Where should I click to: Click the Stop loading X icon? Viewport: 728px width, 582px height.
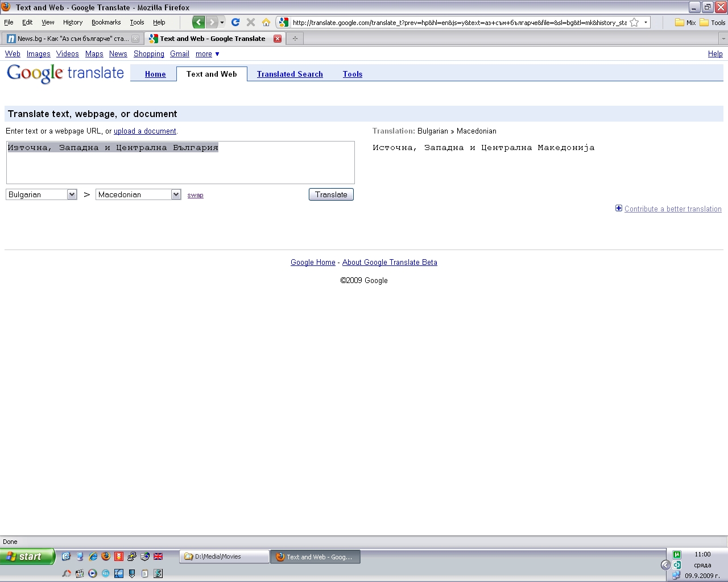point(250,22)
